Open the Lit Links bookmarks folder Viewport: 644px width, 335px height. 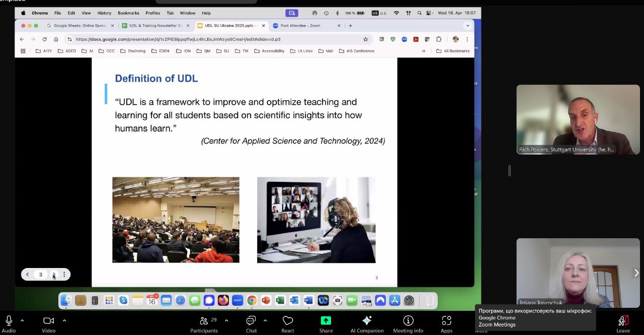pyautogui.click(x=301, y=51)
